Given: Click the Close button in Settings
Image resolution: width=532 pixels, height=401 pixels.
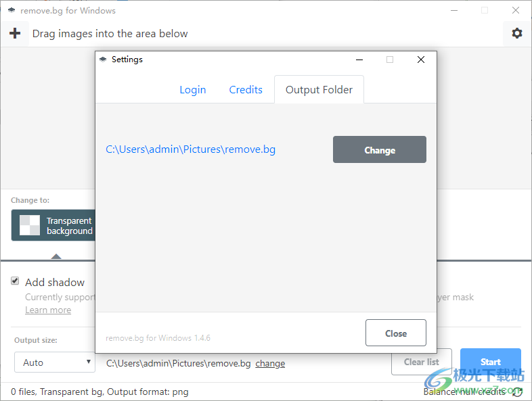Looking at the screenshot, I should pyautogui.click(x=395, y=333).
